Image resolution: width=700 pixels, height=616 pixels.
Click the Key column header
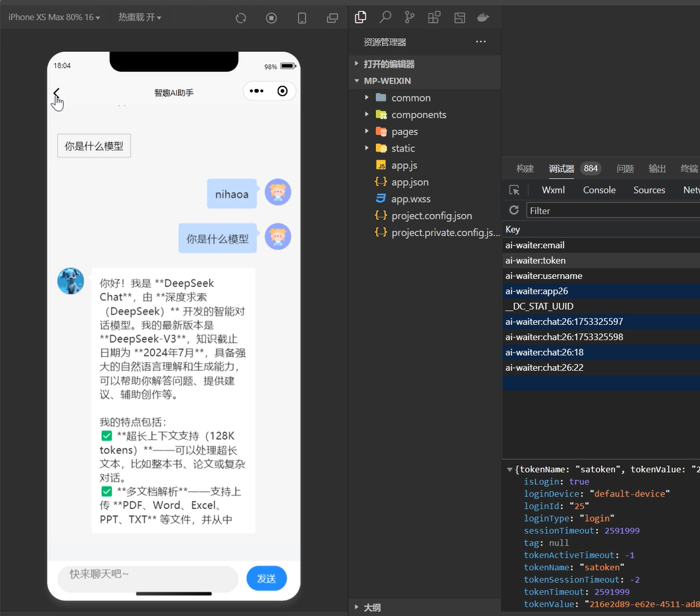601,229
